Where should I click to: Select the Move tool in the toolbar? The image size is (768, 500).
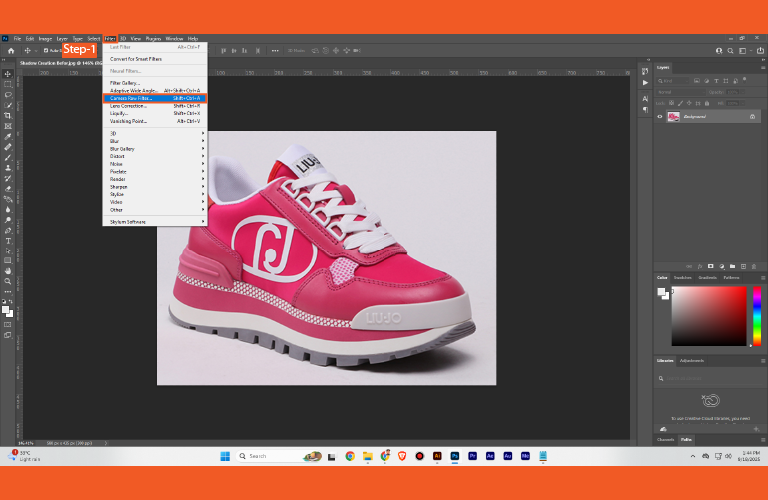[x=8, y=74]
